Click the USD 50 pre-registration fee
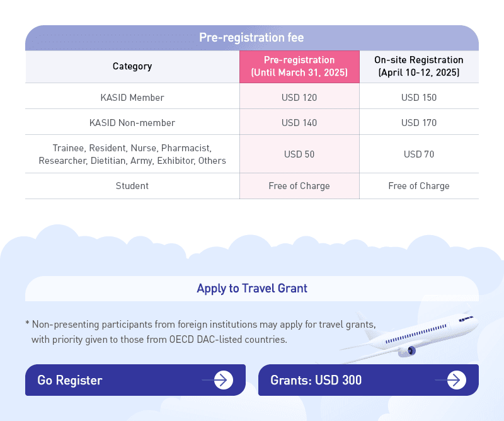The height and width of the screenshot is (421, 504). 299,154
